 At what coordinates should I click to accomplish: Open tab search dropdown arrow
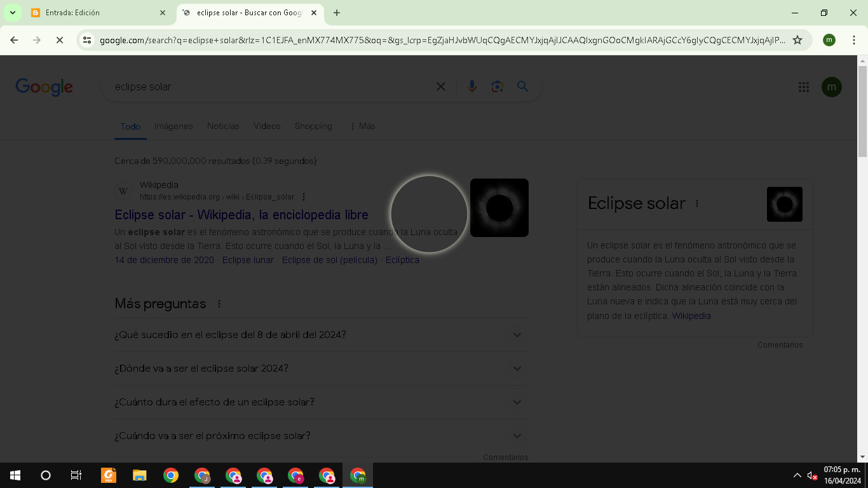(x=12, y=13)
